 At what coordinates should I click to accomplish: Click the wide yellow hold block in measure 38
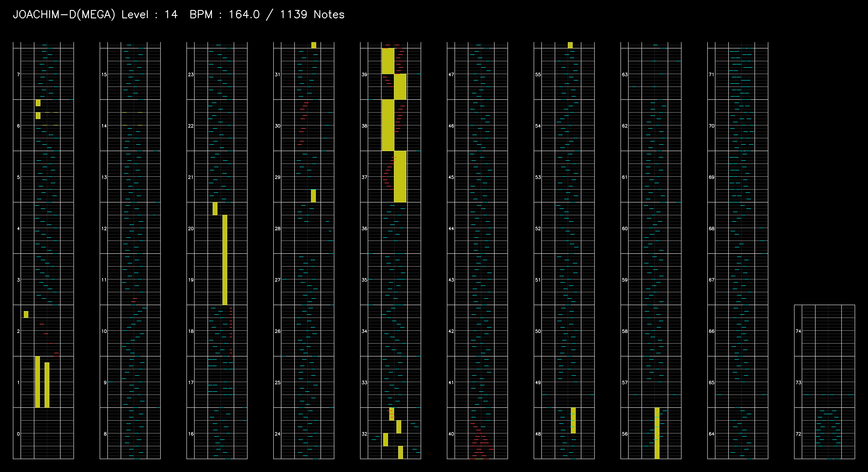pos(388,125)
